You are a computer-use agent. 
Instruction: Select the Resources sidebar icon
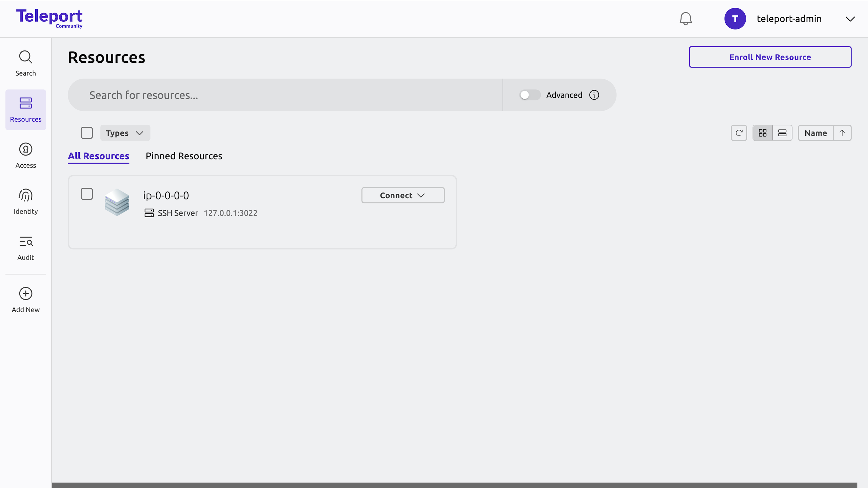(25, 103)
